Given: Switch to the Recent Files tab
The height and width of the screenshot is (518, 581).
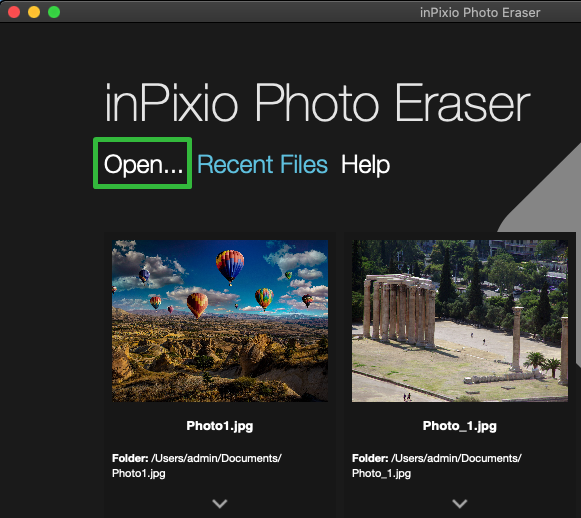Looking at the screenshot, I should [x=262, y=165].
